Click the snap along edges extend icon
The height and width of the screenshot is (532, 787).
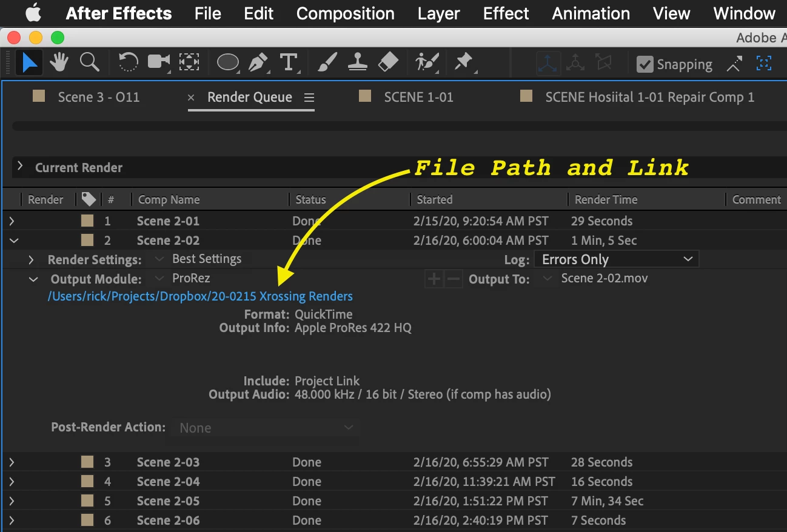tap(734, 64)
